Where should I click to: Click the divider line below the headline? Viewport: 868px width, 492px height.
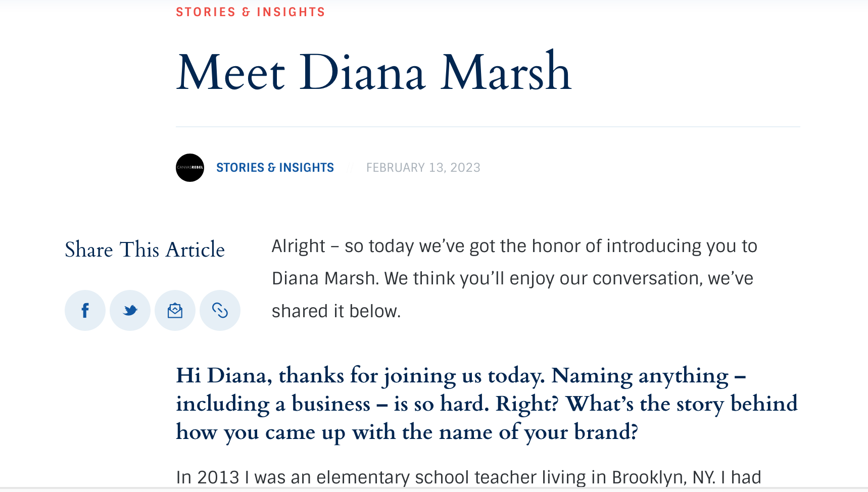pos(488,127)
